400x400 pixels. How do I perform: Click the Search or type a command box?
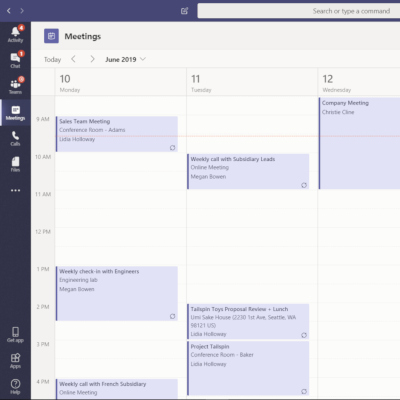coord(299,11)
